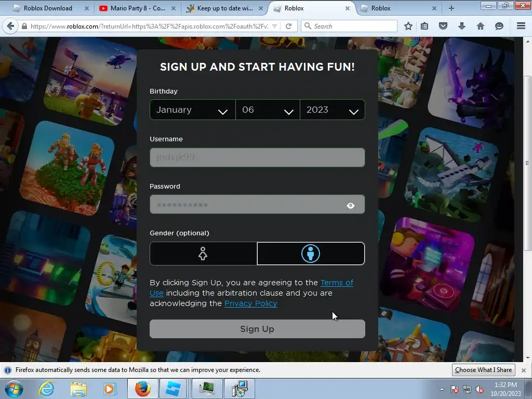
Task: Reload the page with the refresh icon
Action: coord(288,26)
